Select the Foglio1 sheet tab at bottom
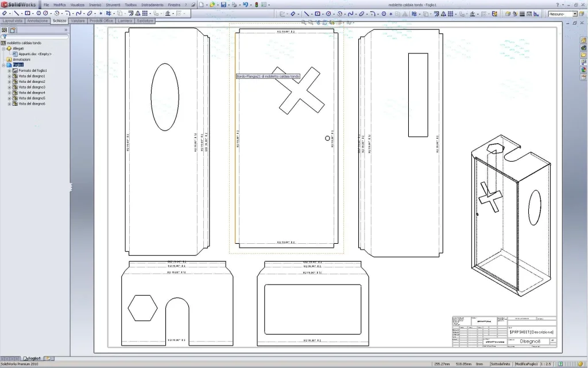Image resolution: width=588 pixels, height=368 pixels. click(32, 358)
